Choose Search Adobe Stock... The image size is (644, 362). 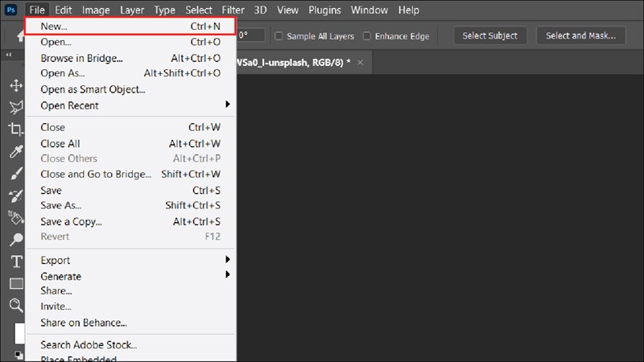coord(130,345)
